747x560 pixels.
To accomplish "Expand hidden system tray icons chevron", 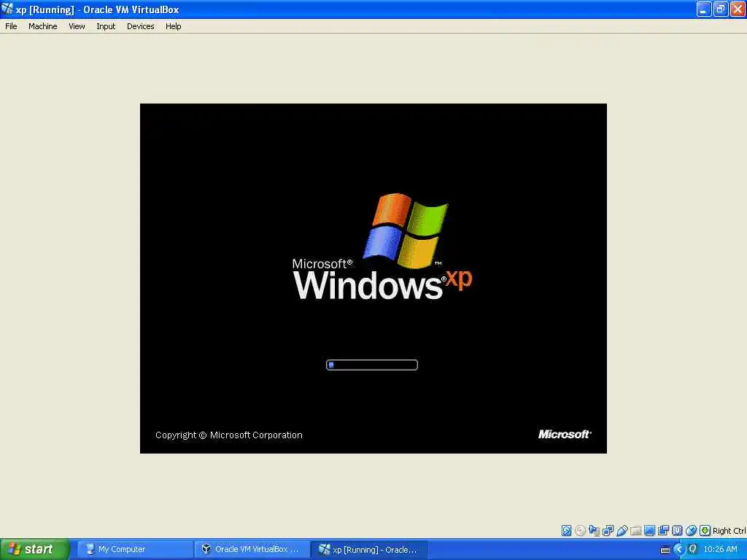I will 679,550.
